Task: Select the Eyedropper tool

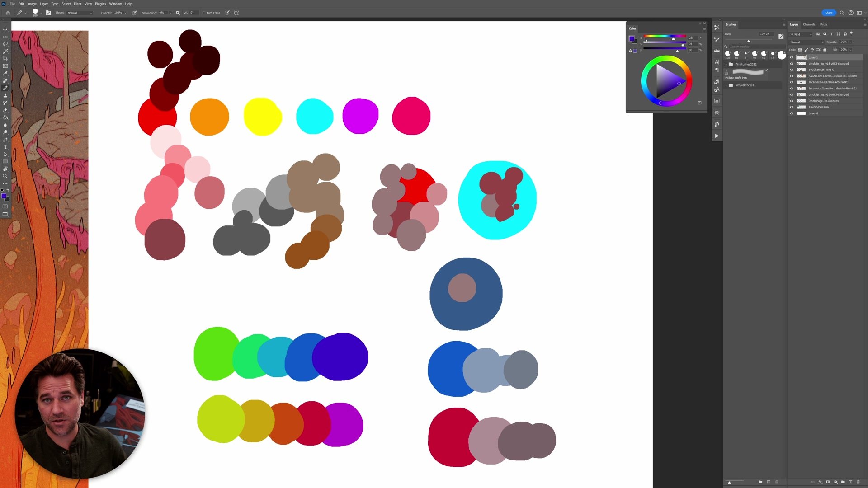Action: click(x=5, y=73)
